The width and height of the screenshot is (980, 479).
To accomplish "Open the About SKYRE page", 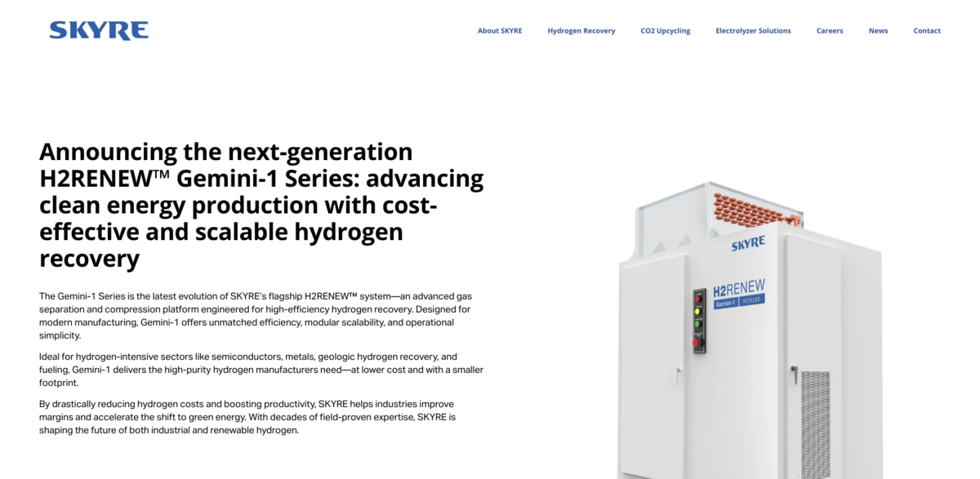I will [x=500, y=30].
